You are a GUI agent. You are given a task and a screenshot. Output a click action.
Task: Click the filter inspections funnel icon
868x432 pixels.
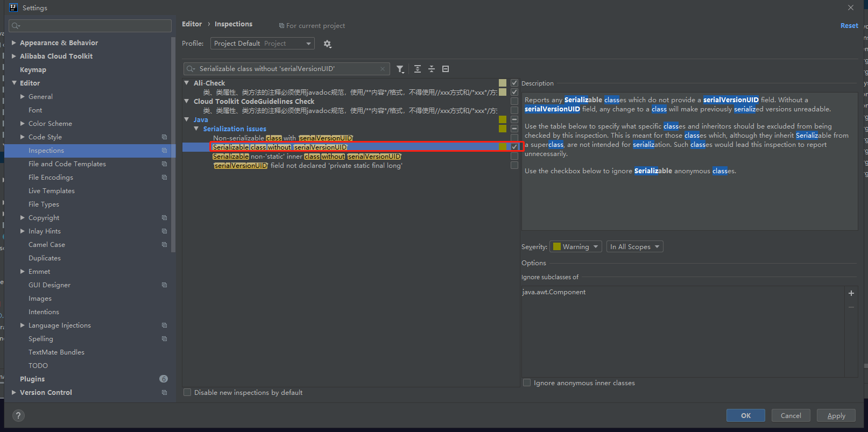click(400, 69)
